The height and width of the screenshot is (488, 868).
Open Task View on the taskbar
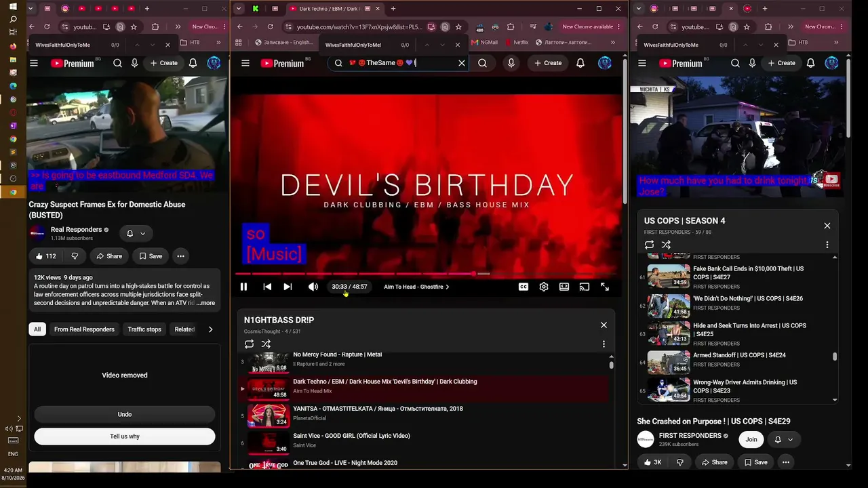13,33
